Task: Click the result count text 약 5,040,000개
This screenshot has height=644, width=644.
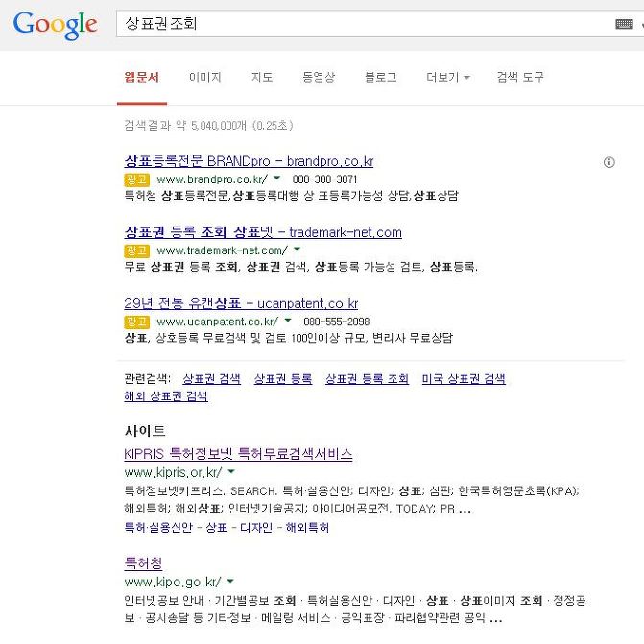Action: (x=211, y=125)
